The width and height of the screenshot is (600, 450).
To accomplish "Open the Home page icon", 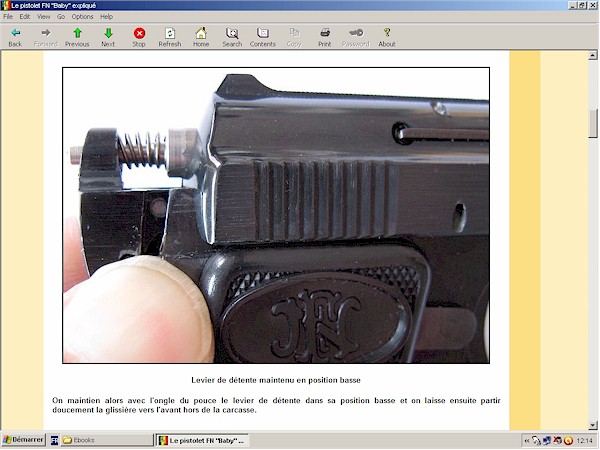I will [201, 33].
